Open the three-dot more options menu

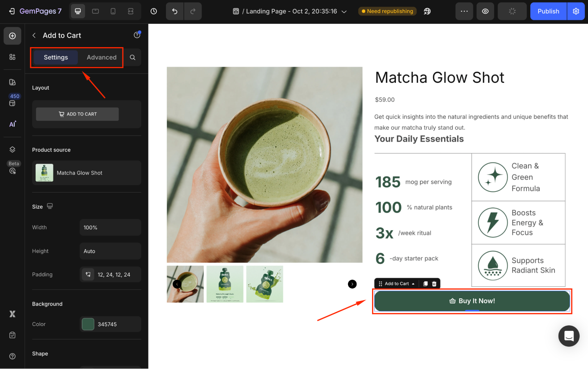pyautogui.click(x=464, y=11)
